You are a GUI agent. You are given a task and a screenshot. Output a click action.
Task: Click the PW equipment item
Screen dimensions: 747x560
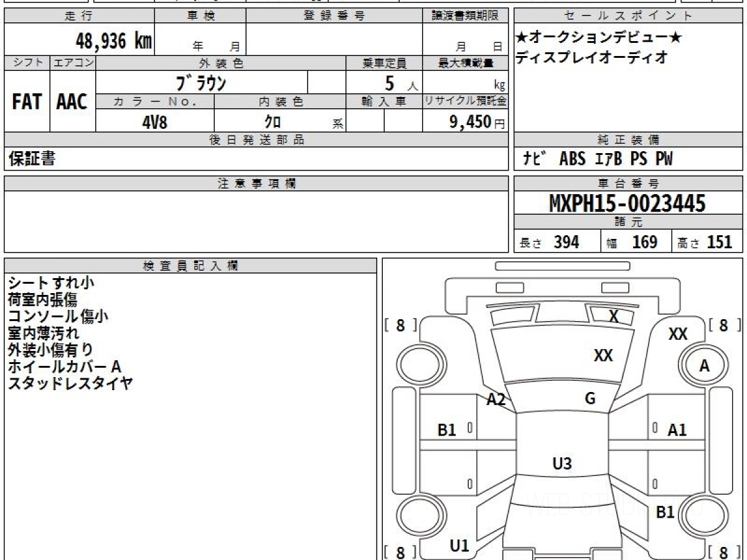click(x=664, y=159)
